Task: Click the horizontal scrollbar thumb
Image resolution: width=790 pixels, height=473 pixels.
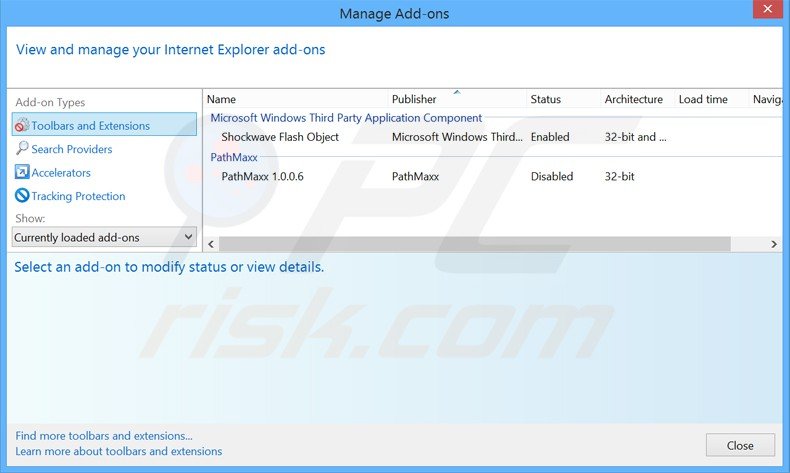Action: click(475, 244)
